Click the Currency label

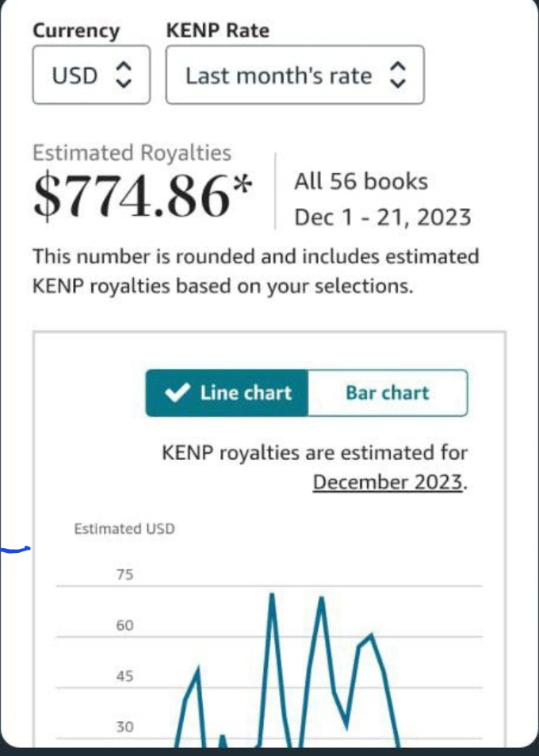tap(76, 31)
